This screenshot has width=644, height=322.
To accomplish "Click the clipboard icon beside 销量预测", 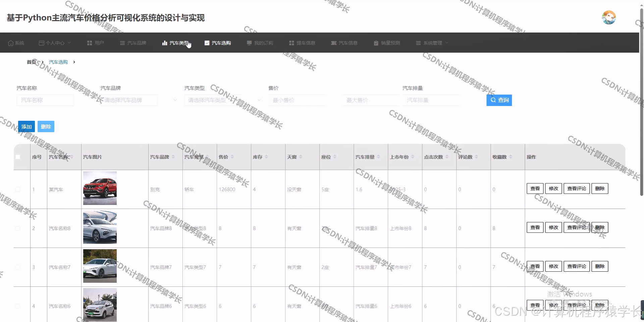I will coord(376,43).
